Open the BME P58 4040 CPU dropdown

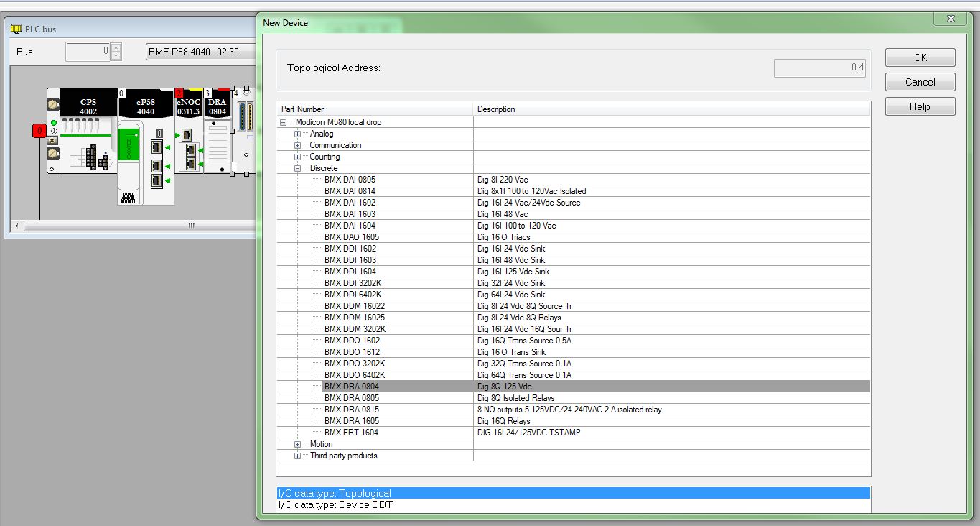[x=200, y=52]
